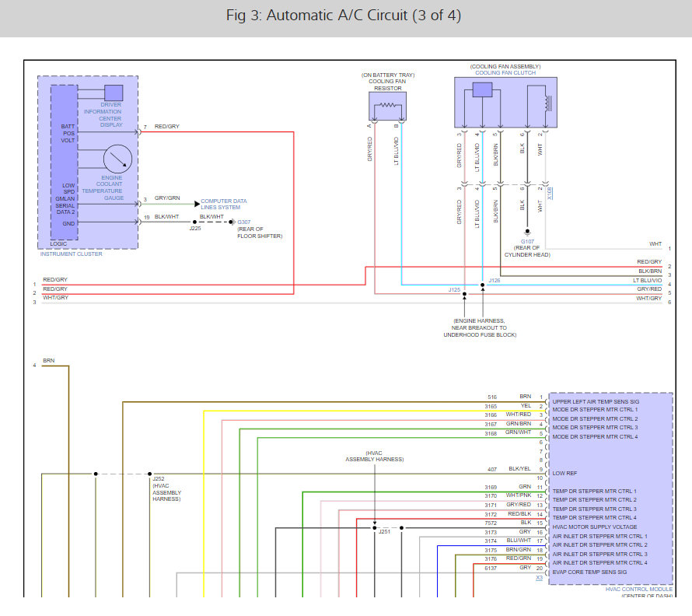The image size is (692, 616).
Task: Click the J251 splice label
Action: coord(384,532)
